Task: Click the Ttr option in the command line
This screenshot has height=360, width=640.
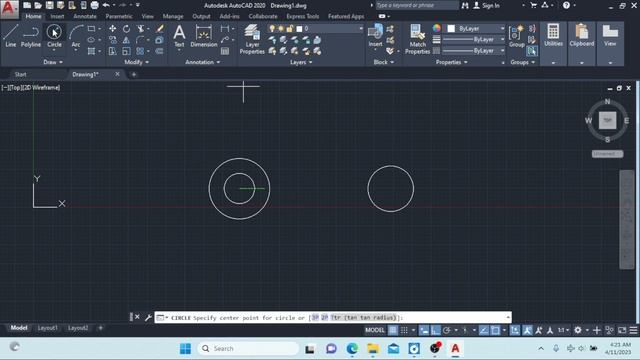Action: 363,317
